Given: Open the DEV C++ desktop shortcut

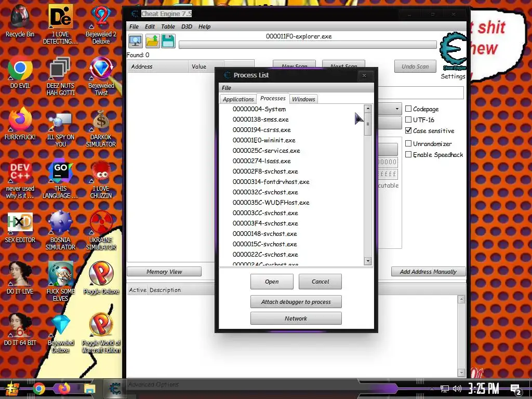Looking at the screenshot, I should 20,179.
